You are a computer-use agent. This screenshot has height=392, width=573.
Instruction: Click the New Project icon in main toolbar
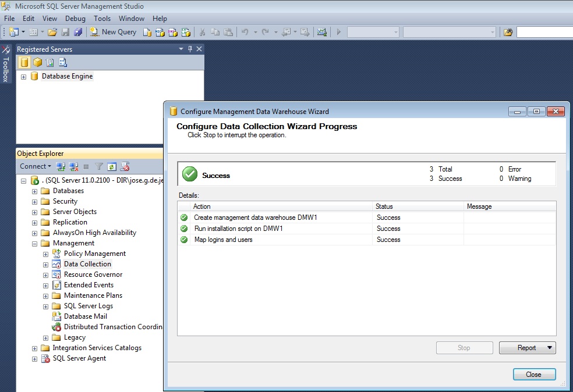click(13, 32)
